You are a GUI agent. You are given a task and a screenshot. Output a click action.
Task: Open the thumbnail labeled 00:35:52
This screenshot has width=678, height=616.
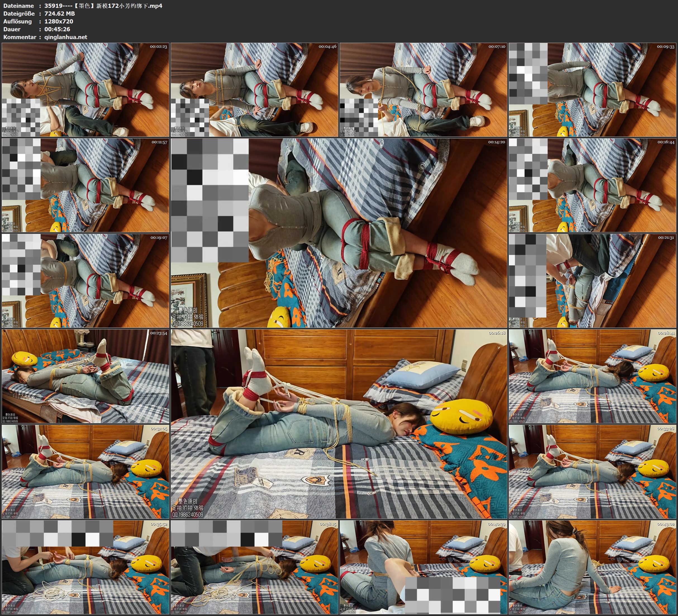click(x=85, y=567)
